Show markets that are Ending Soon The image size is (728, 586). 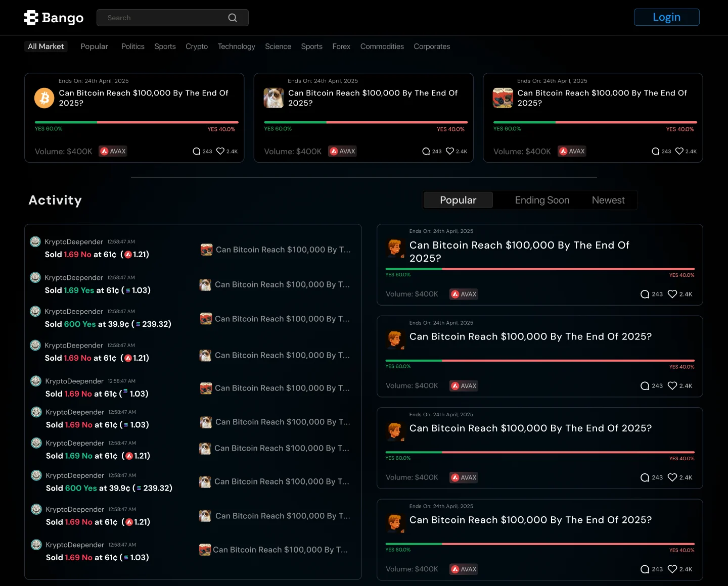point(542,200)
